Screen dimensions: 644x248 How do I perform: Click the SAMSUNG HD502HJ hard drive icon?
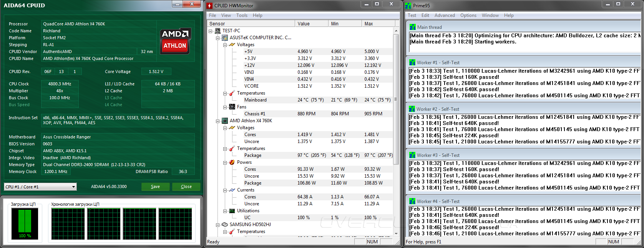point(225,225)
